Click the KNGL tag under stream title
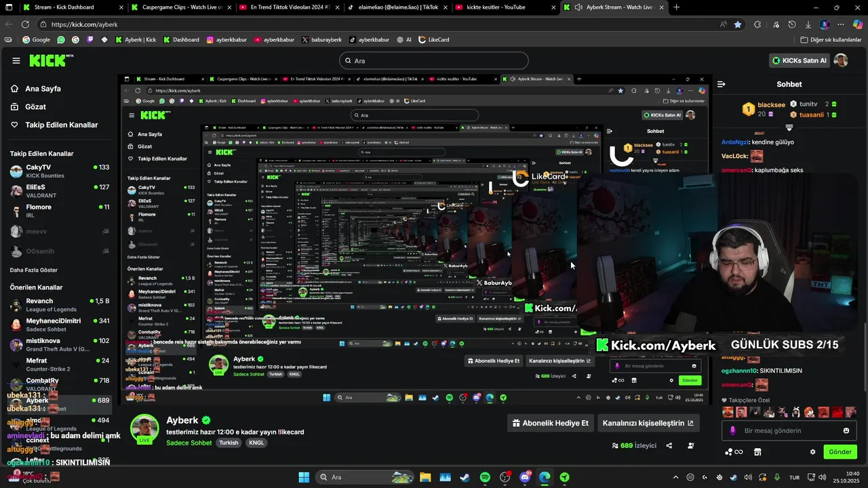This screenshot has width=868, height=488. tap(256, 443)
